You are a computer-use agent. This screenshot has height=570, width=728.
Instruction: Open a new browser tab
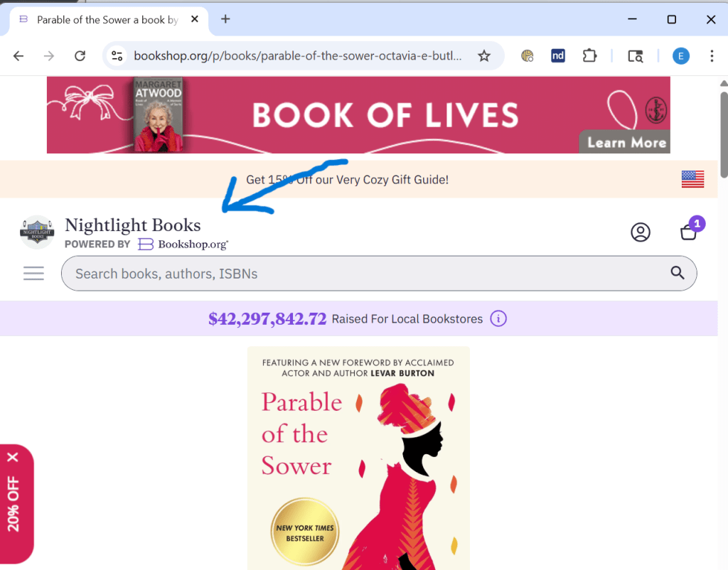pos(225,19)
